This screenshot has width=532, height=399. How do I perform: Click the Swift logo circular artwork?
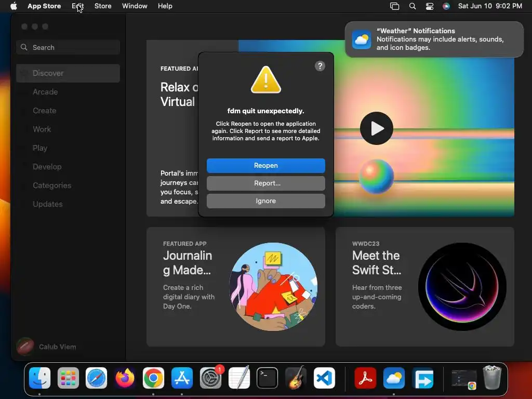(x=462, y=287)
